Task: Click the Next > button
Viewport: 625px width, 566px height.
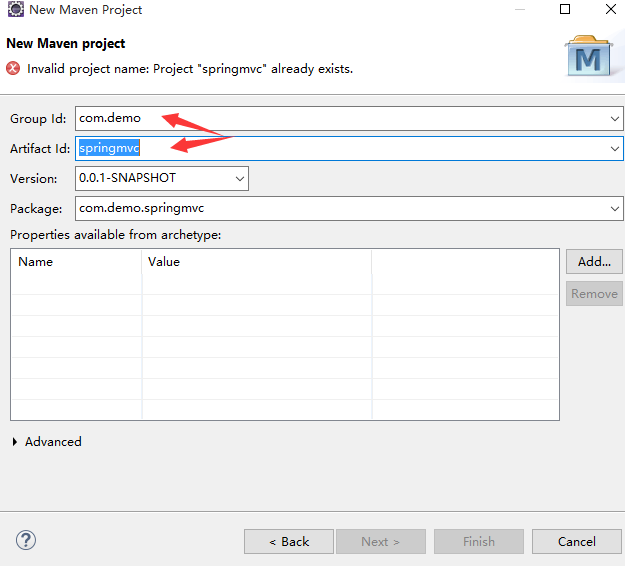Action: click(381, 542)
